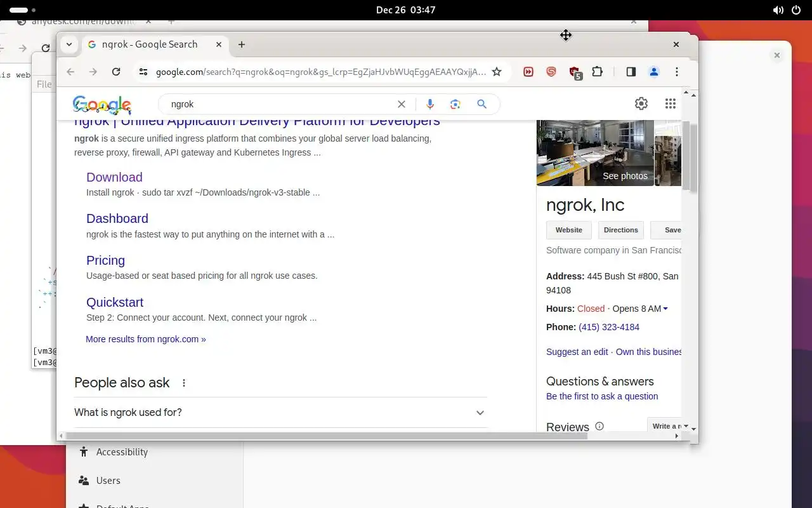812x508 pixels.
Task: Open the Extensions puzzle-piece menu
Action: tap(598, 72)
